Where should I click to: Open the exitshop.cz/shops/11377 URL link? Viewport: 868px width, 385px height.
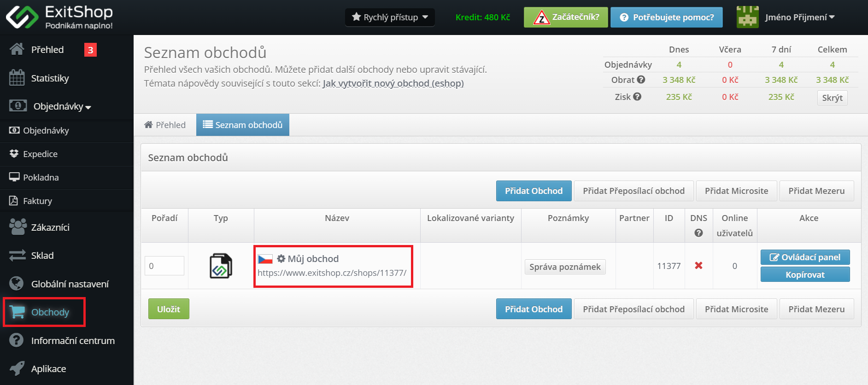[332, 273]
